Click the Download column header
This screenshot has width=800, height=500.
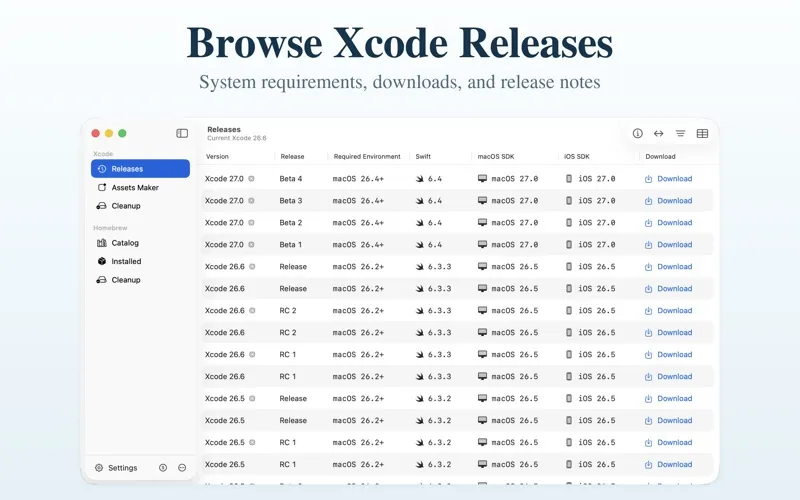pos(660,157)
